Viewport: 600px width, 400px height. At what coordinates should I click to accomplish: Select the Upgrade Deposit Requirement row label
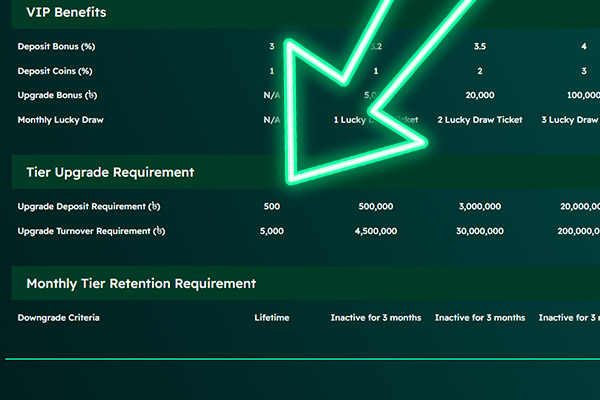pos(89,207)
